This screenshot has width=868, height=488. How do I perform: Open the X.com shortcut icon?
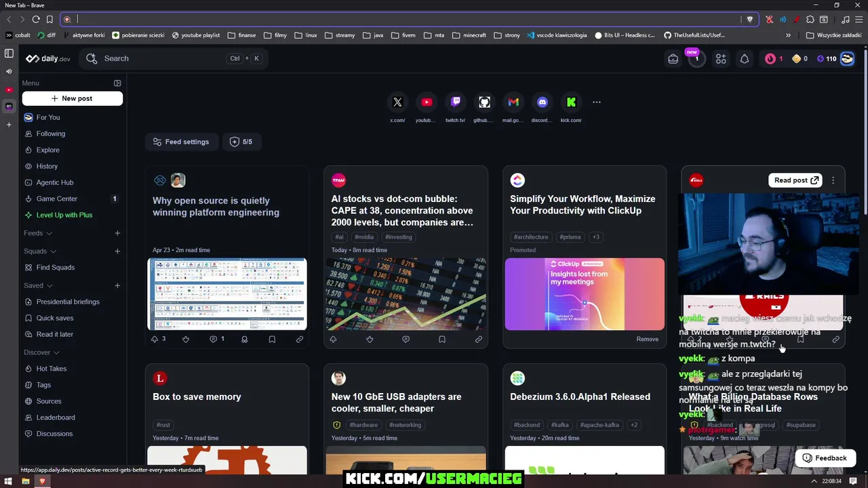click(397, 102)
